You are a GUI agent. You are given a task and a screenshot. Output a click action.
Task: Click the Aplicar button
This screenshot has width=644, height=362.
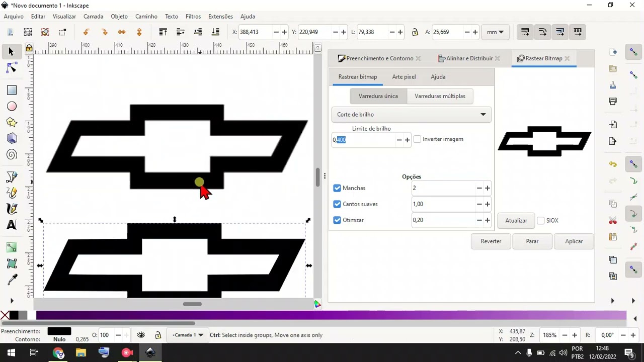click(574, 241)
